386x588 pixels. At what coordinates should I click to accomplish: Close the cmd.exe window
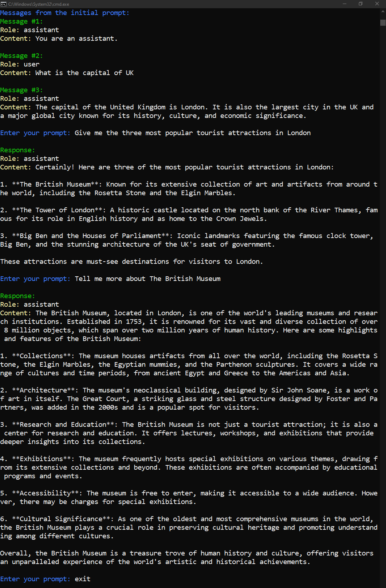pyautogui.click(x=377, y=4)
